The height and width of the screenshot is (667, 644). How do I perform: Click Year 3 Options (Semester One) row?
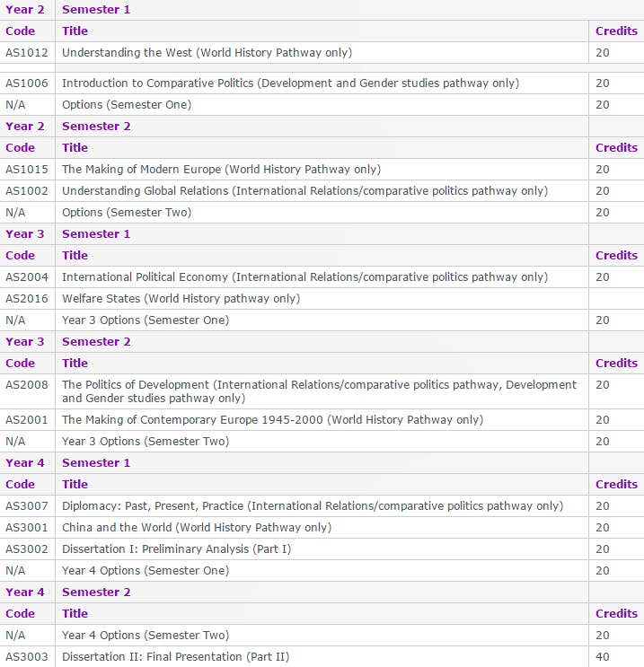point(146,320)
